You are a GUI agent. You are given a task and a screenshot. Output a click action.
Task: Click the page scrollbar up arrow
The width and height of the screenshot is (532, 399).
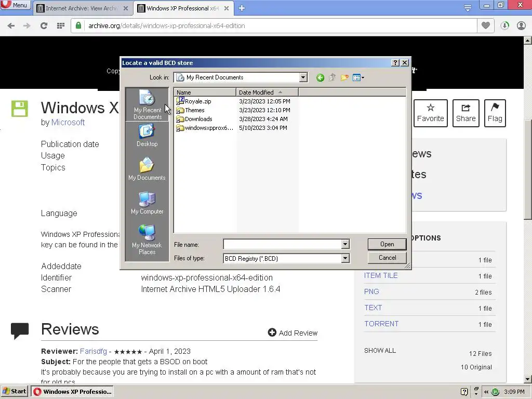click(528, 41)
